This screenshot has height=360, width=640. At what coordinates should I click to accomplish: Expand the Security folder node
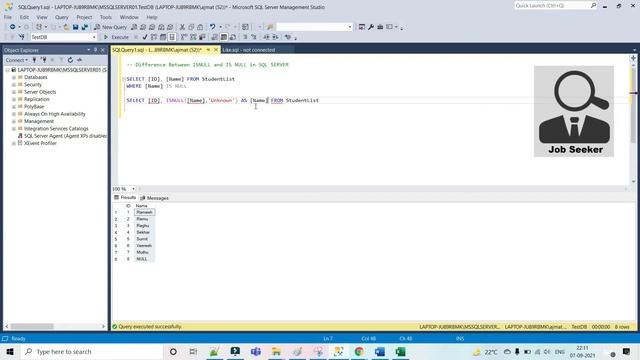(13, 84)
